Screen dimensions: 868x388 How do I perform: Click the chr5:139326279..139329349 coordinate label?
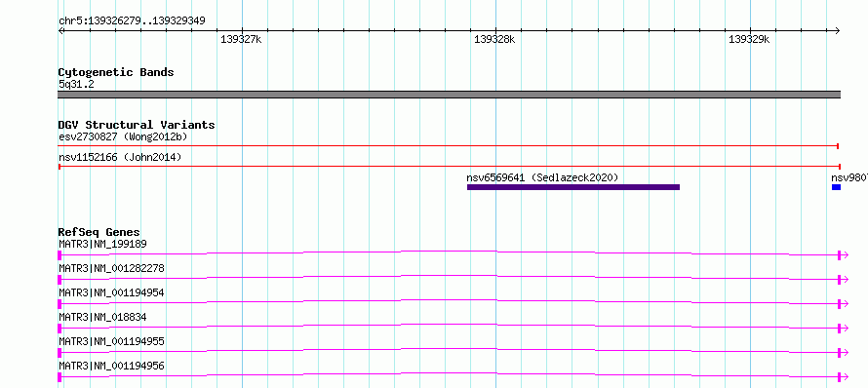click(132, 21)
